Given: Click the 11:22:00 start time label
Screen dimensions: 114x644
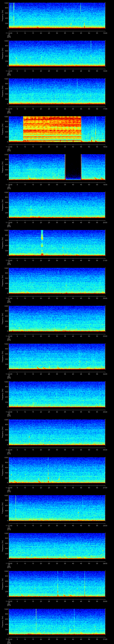Looking at the screenshot, I should [9, 336].
